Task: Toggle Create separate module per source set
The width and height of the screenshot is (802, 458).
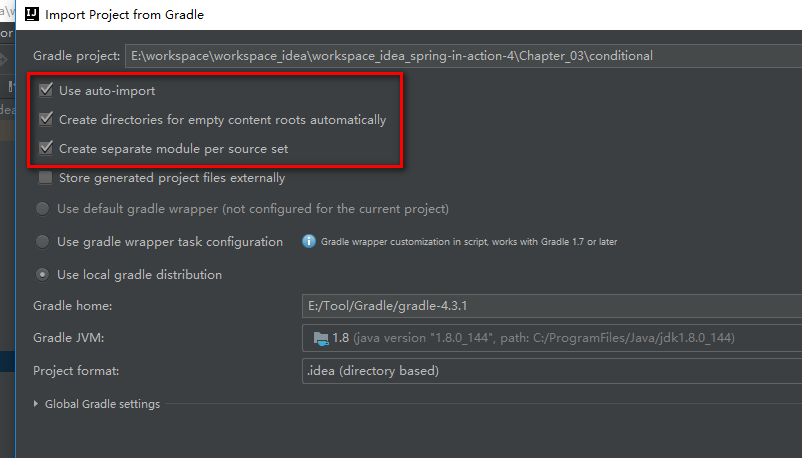Action: point(46,148)
